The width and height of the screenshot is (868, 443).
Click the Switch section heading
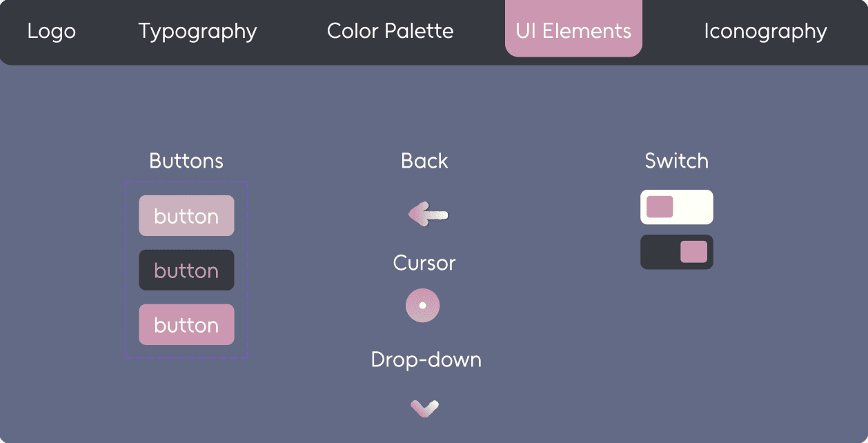[x=676, y=161]
